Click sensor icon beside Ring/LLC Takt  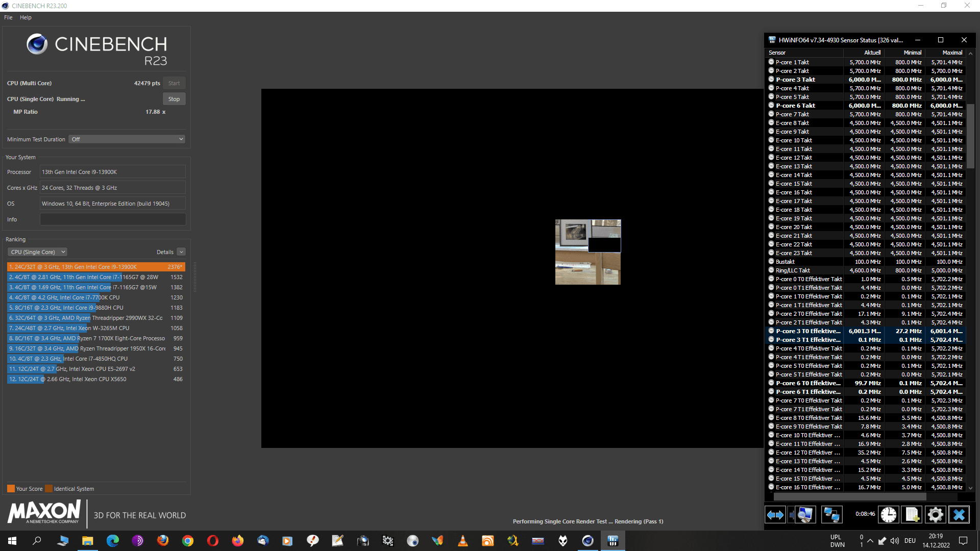click(x=771, y=270)
